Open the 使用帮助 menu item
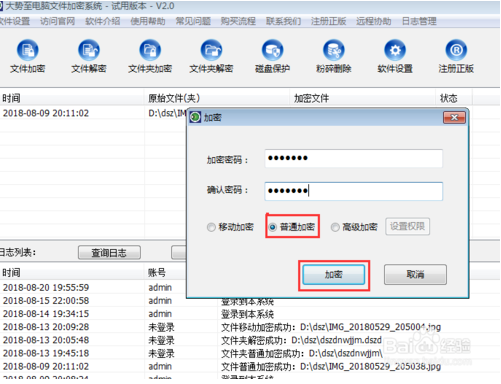The height and width of the screenshot is (384, 501). point(148,21)
